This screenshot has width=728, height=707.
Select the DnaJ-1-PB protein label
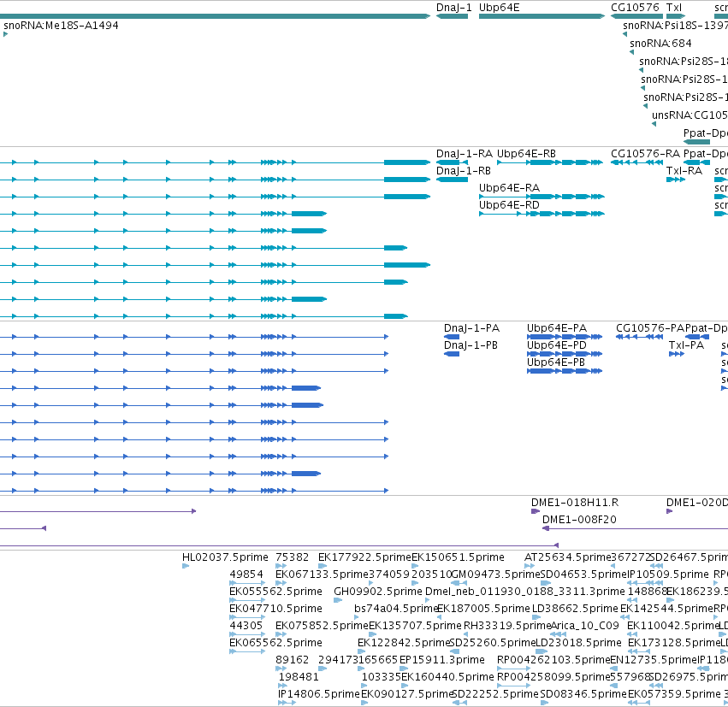click(471, 345)
